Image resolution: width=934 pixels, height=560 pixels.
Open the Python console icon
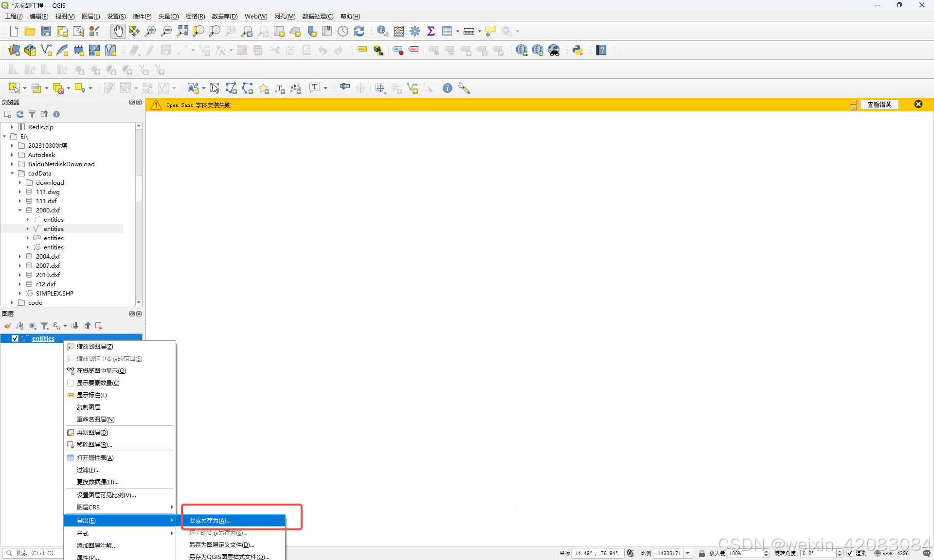coord(577,50)
